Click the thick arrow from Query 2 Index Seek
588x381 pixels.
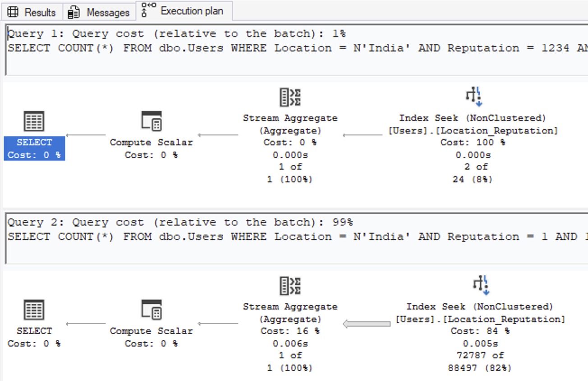366,324
